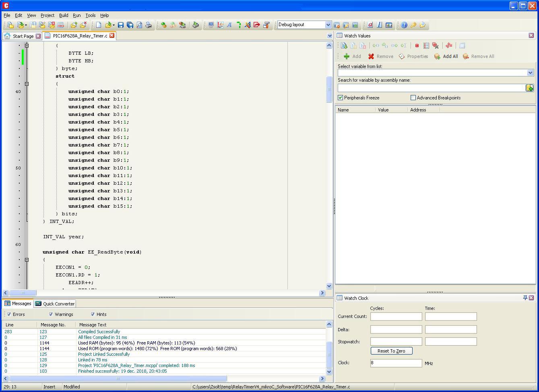Click the blue letter A toolbar icon
The height and width of the screenshot is (392, 539).
229,25
